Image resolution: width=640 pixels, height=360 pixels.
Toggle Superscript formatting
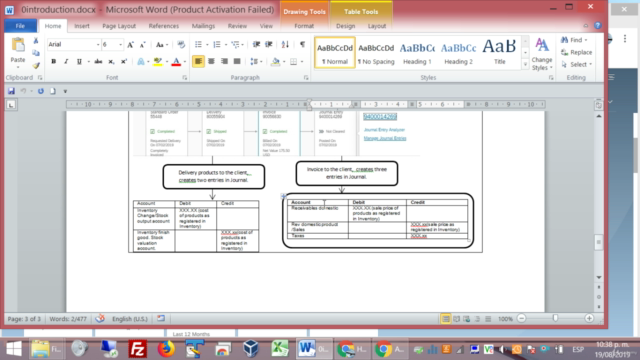(x=124, y=62)
